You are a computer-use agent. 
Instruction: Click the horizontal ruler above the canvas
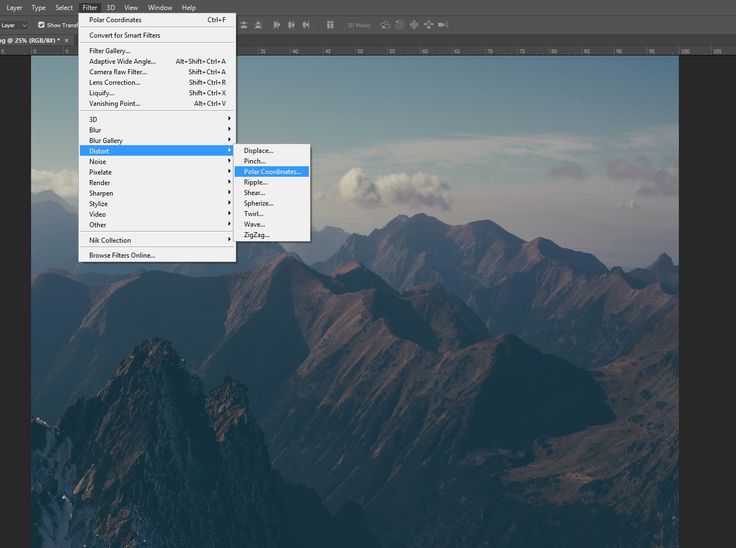click(x=450, y=50)
